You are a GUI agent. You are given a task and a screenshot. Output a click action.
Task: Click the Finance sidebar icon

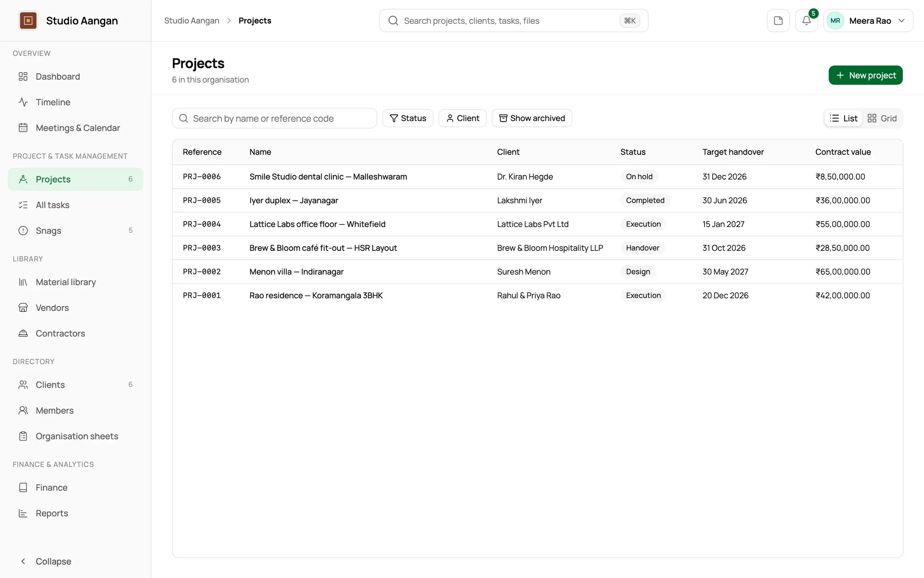23,487
